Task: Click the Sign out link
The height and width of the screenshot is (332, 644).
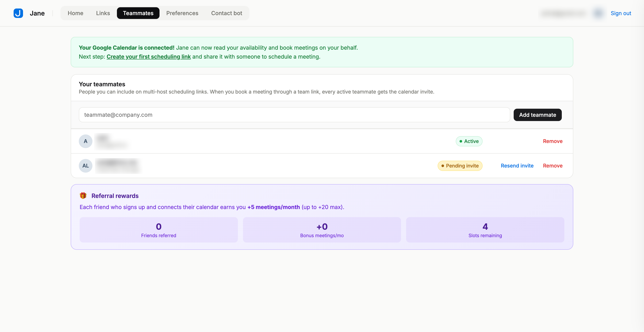Action: pos(621,13)
